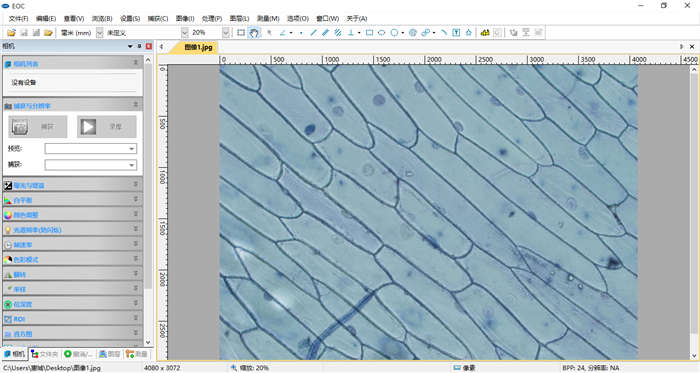
Task: Click the image area vertical scrollbar
Action: pyautogui.click(x=694, y=212)
